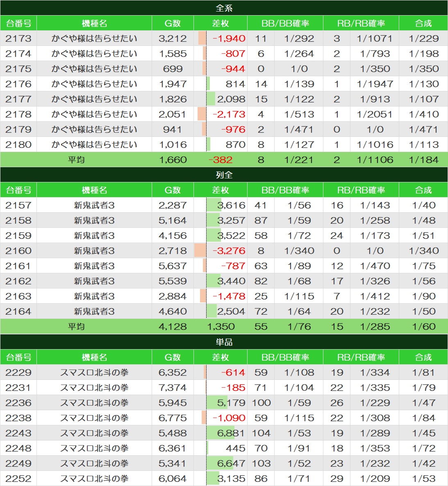Click the 4,128 average games value
This screenshot has height=486, width=448.
click(173, 327)
